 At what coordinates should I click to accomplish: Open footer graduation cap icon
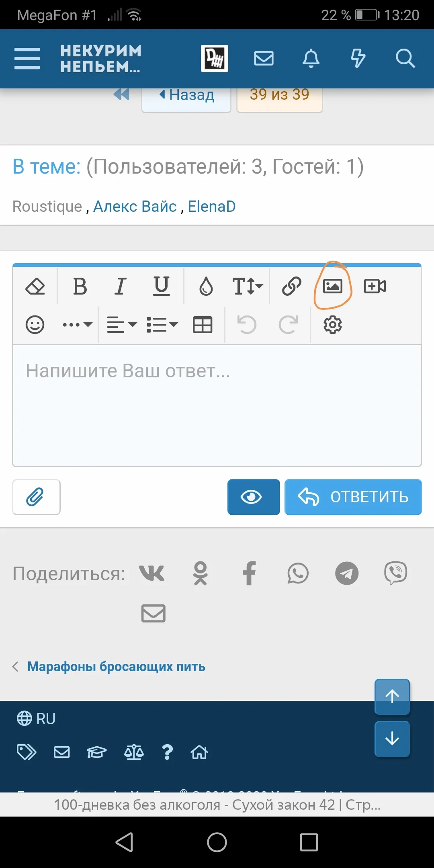97,752
